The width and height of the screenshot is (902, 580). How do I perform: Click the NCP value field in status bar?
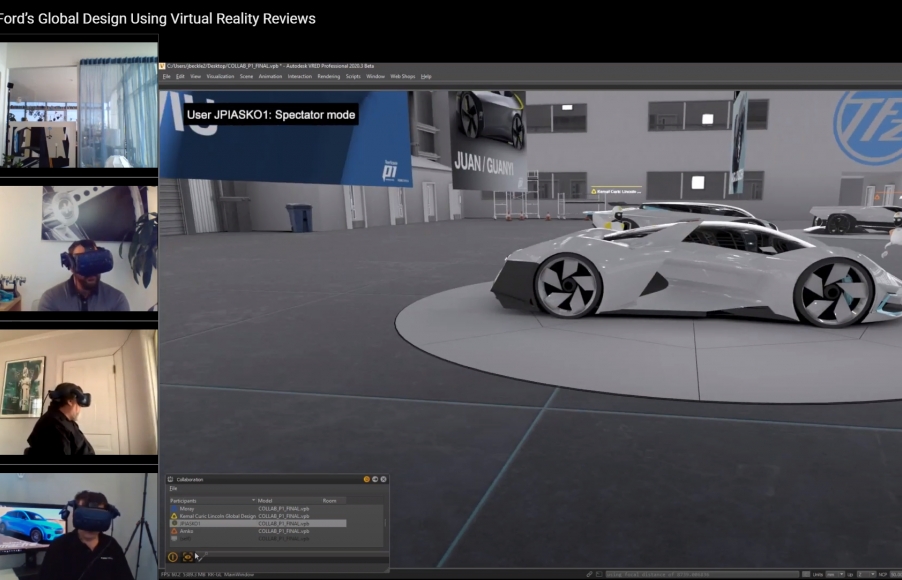[x=895, y=574]
